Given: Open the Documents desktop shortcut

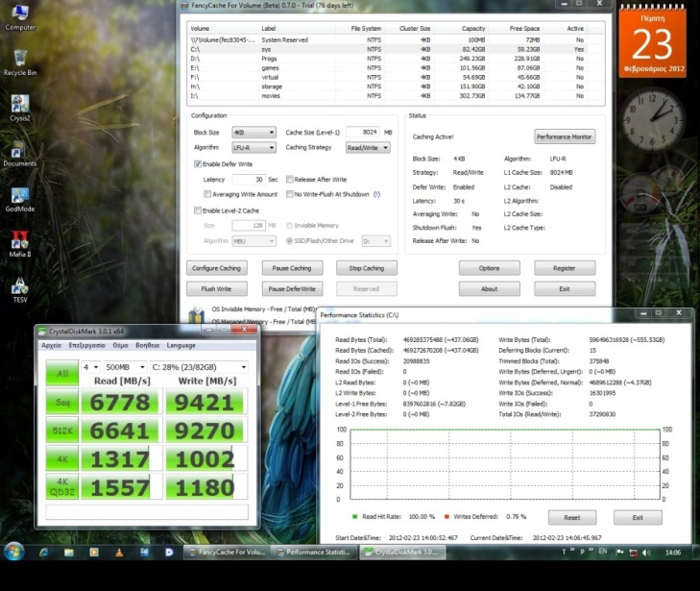Looking at the screenshot, I should (x=19, y=154).
